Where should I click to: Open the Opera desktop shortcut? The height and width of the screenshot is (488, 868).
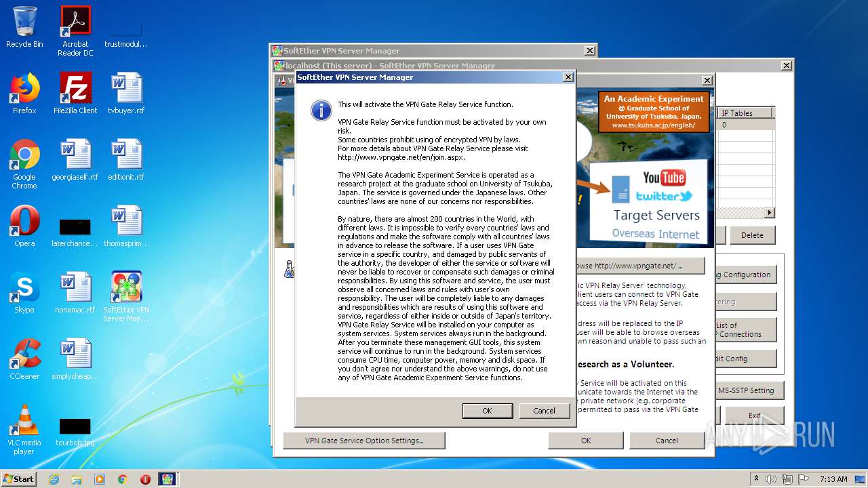tap(24, 226)
